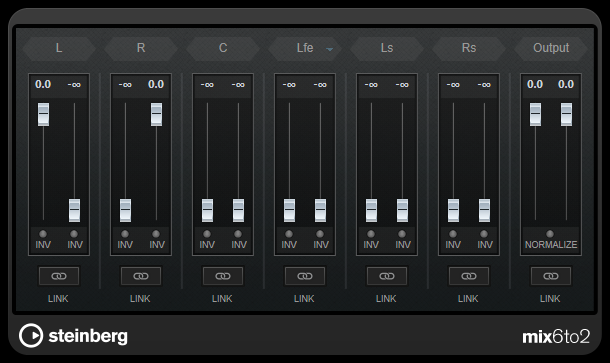Click the Output header label
Image resolution: width=610 pixels, height=363 pixels.
tap(551, 48)
